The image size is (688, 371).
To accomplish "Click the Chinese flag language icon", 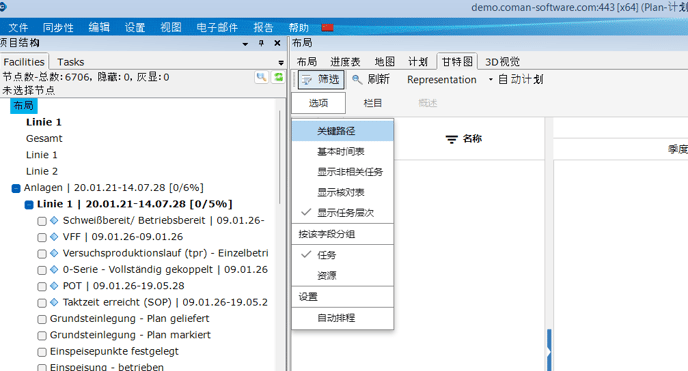I will pos(327,28).
